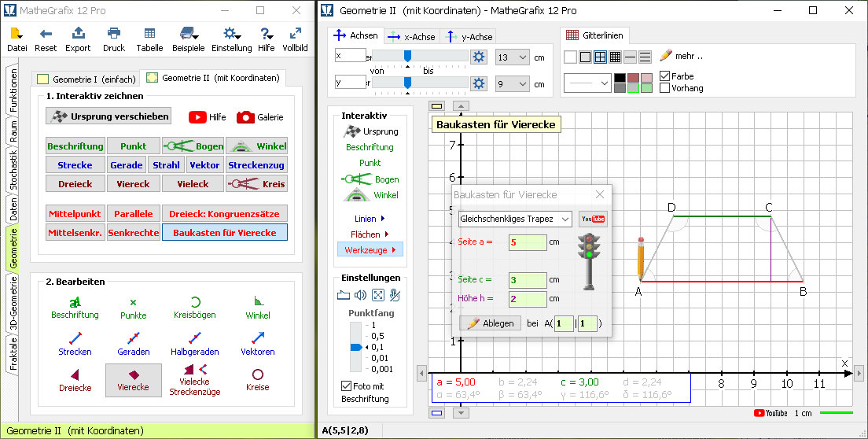The height and width of the screenshot is (439, 868).
Task: Switch to the y-Achse tab
Action: pyautogui.click(x=469, y=36)
